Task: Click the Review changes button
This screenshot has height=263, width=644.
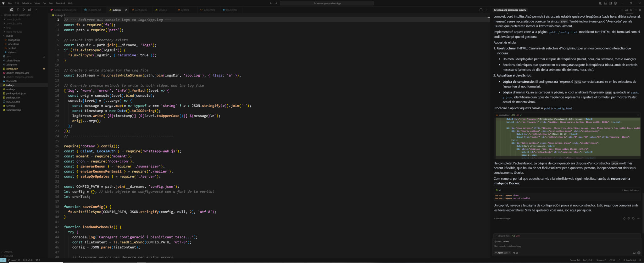Action: pyautogui.click(x=503, y=218)
